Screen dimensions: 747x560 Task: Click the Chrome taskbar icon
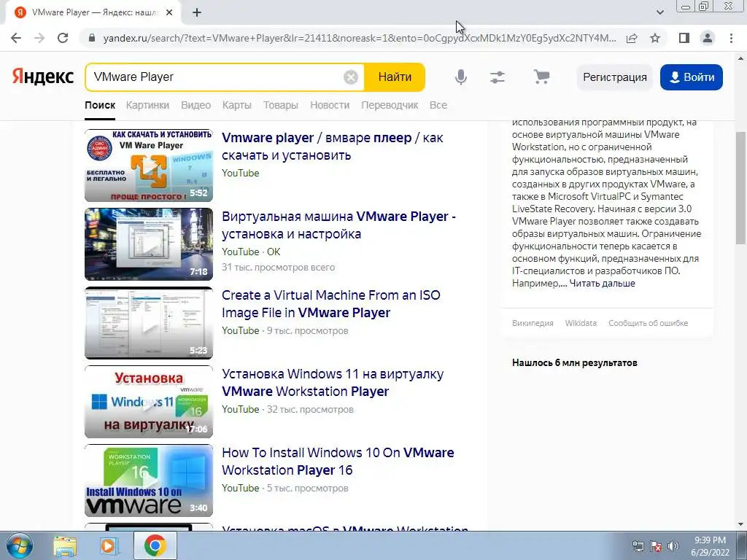pyautogui.click(x=155, y=545)
